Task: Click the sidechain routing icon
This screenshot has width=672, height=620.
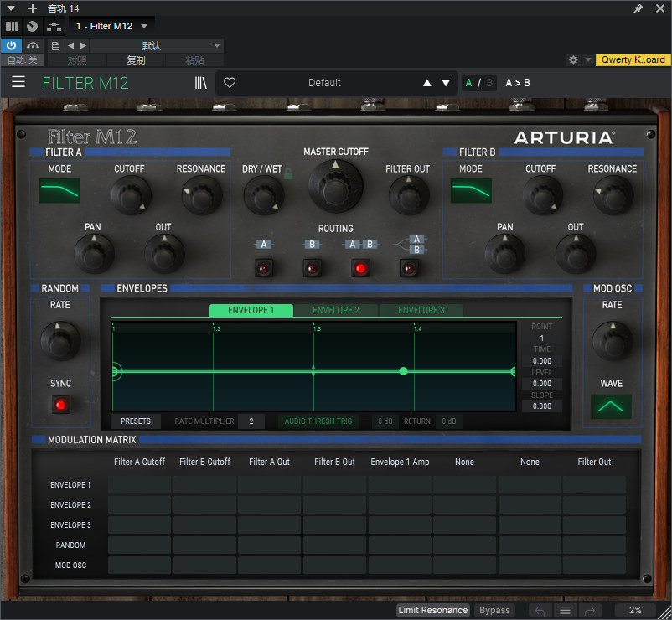Action: pos(54,26)
